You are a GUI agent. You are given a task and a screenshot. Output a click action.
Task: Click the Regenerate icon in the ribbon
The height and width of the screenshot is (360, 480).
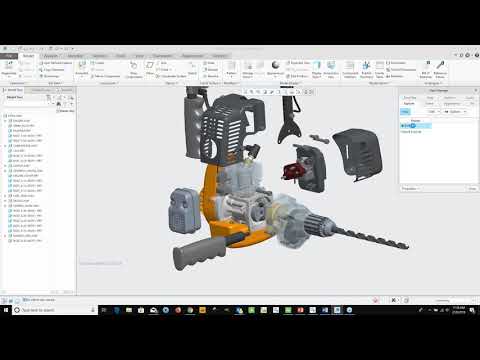9,68
